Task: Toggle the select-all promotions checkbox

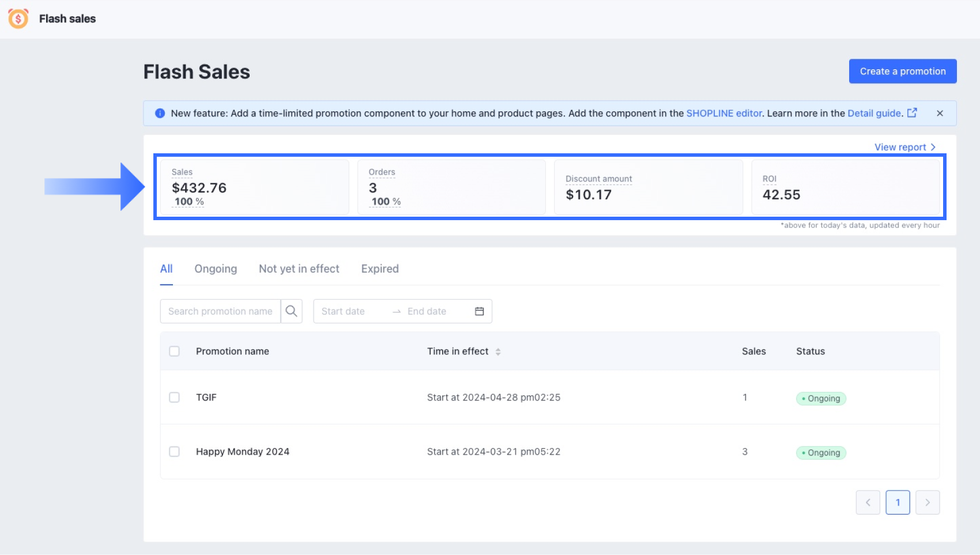Action: tap(174, 352)
